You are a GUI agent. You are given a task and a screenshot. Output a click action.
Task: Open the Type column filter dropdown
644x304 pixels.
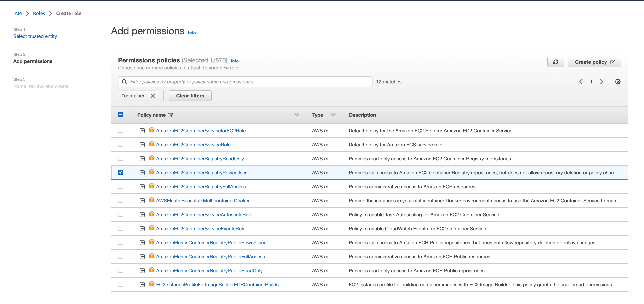[333, 115]
